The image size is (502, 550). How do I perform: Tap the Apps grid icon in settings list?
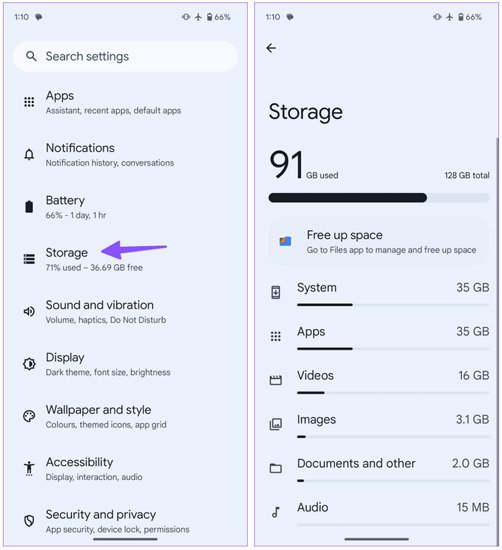(29, 102)
